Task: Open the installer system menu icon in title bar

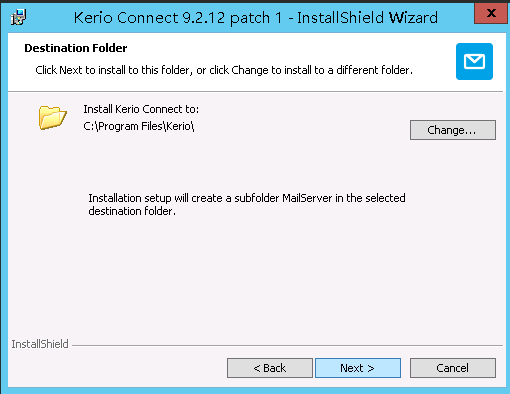Action: click(x=18, y=17)
